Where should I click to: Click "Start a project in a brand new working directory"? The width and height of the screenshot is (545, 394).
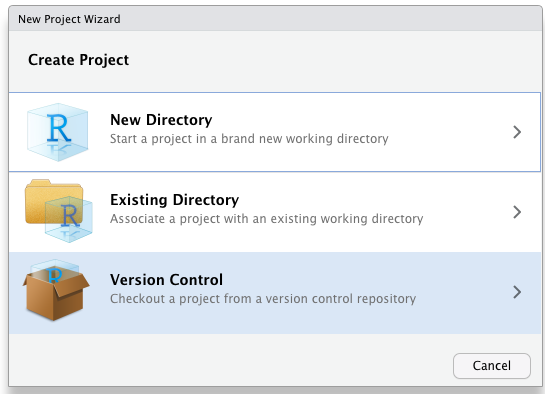click(x=249, y=139)
